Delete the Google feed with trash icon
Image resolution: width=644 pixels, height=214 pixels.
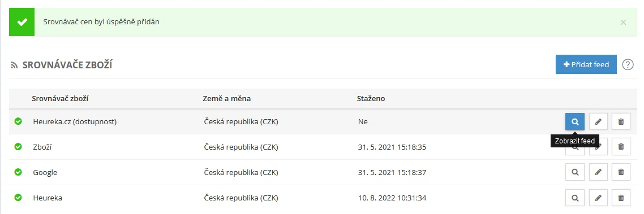pyautogui.click(x=621, y=172)
